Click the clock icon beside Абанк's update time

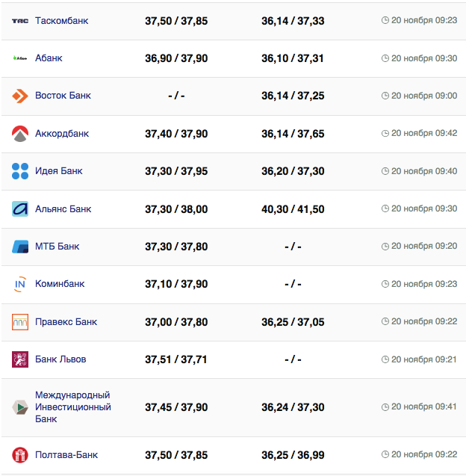click(x=385, y=58)
